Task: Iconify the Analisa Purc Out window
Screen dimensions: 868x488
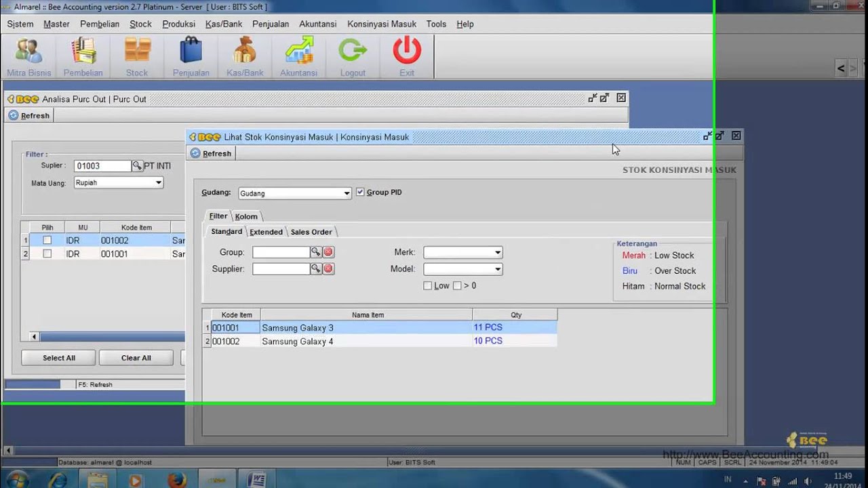Action: [592, 98]
